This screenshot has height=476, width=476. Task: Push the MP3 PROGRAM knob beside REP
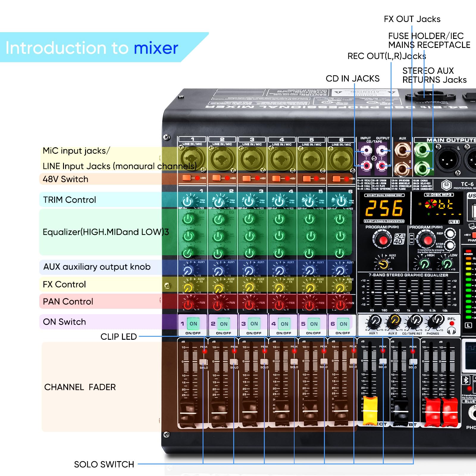pyautogui.click(x=426, y=239)
